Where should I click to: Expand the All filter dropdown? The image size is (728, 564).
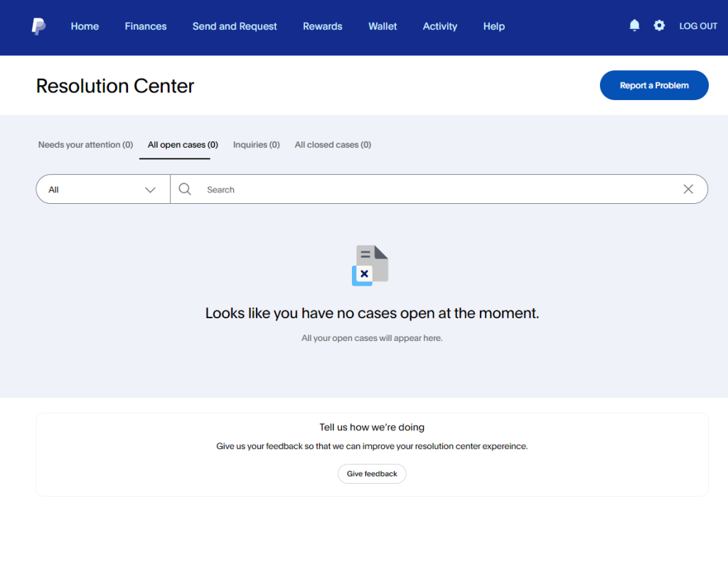tap(102, 189)
